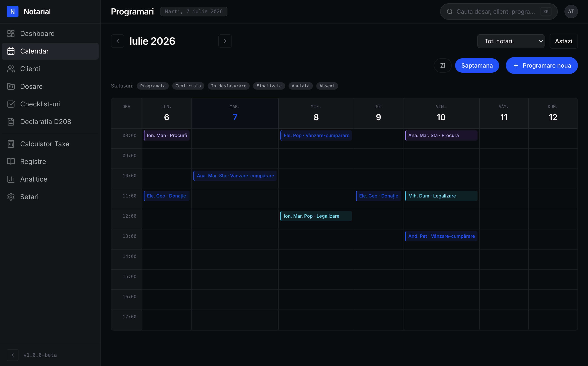Focus the Cauta dosar search field
This screenshot has width=588, height=366.
click(499, 11)
